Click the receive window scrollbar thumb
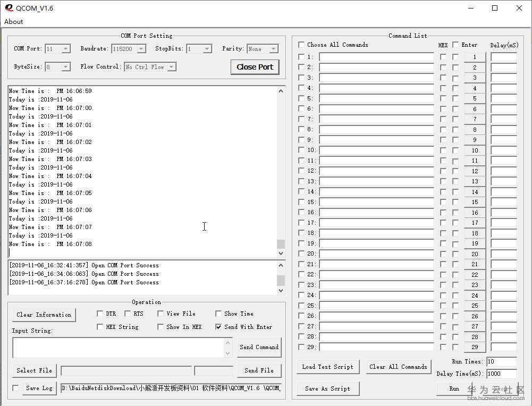The image size is (532, 406). 281,244
